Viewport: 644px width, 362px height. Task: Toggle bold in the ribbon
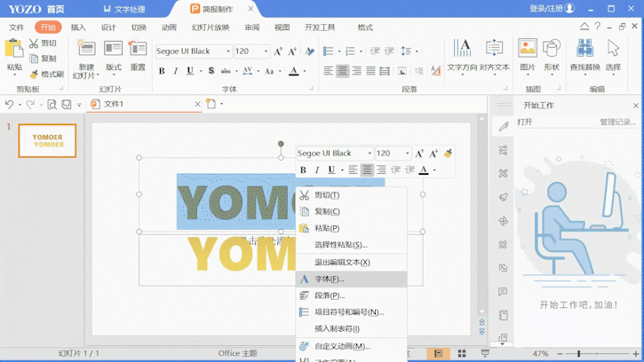[162, 71]
